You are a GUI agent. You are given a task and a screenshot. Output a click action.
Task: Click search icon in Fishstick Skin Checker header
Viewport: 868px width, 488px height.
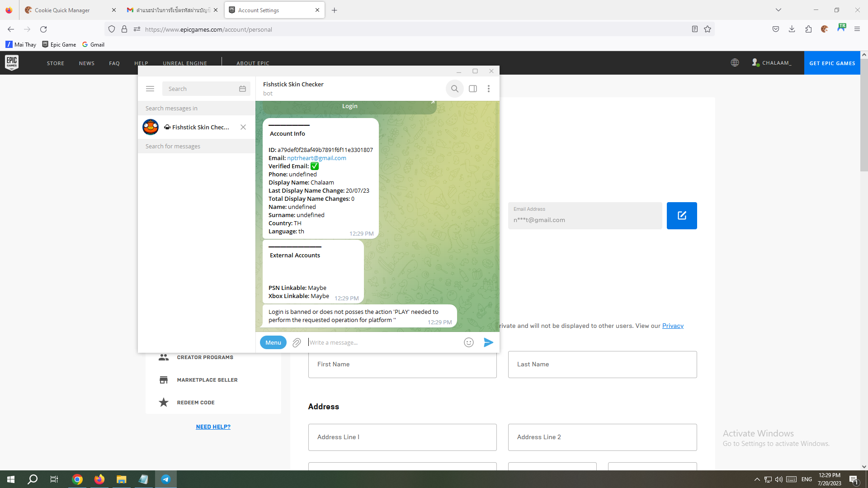(455, 89)
